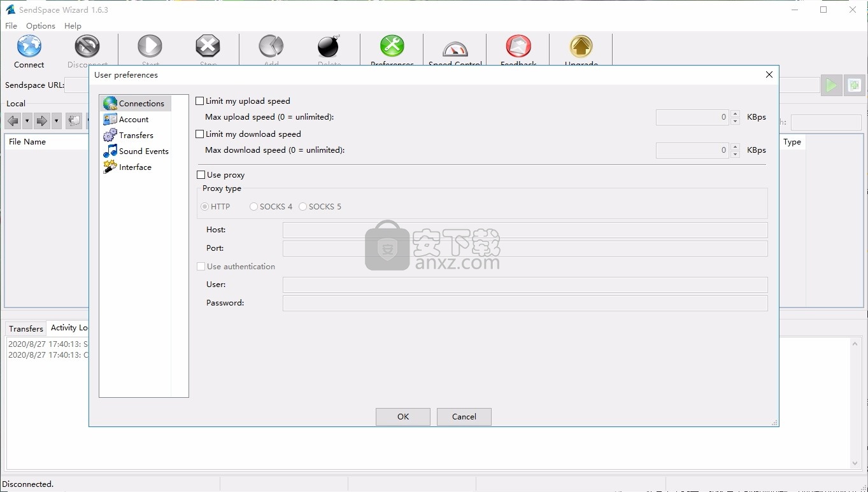This screenshot has height=492, width=868.
Task: Click the Local panel up-folder icon
Action: [74, 120]
